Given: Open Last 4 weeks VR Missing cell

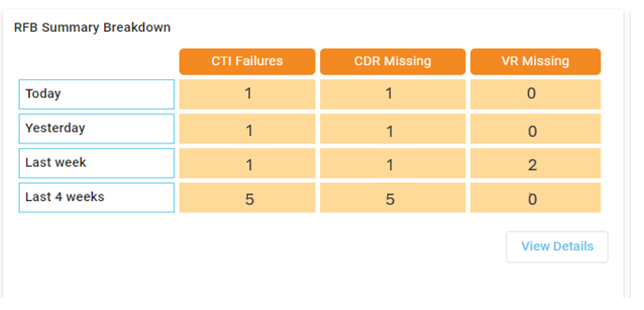Looking at the screenshot, I should [x=536, y=197].
